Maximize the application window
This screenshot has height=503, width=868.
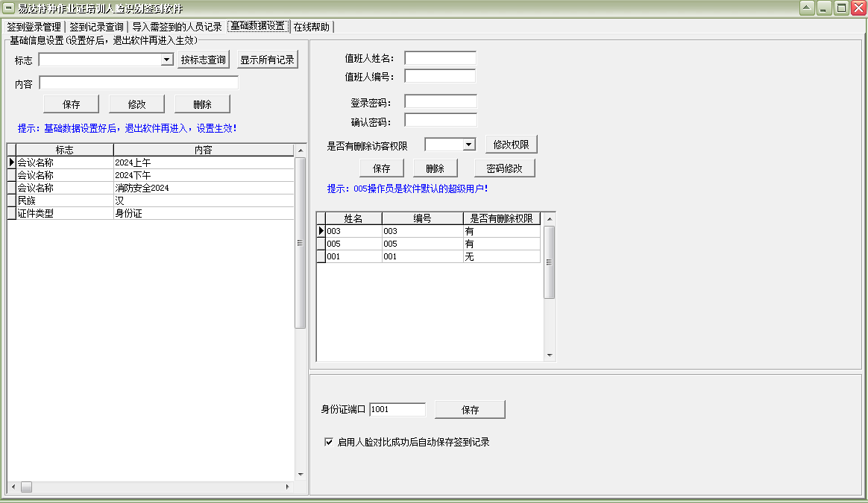click(x=841, y=7)
